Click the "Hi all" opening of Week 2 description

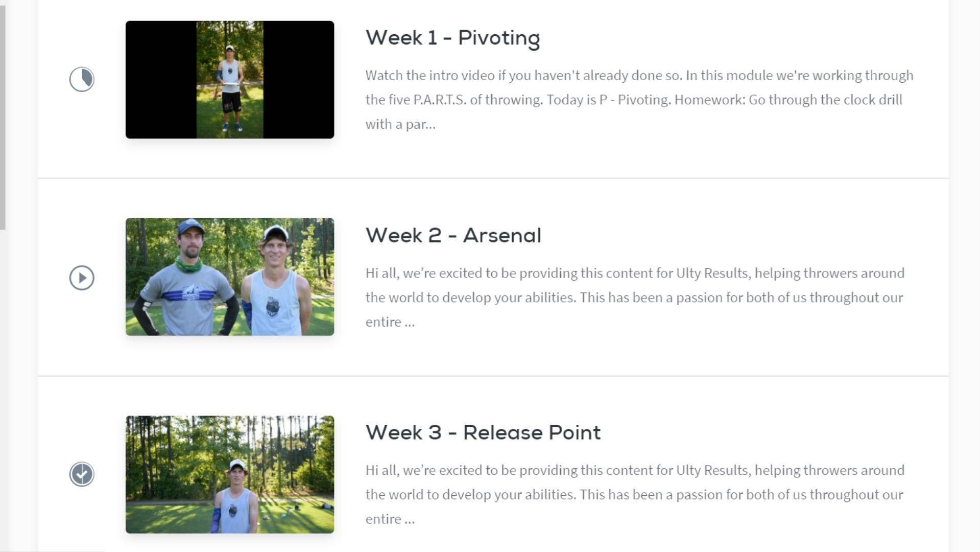pyautogui.click(x=381, y=273)
